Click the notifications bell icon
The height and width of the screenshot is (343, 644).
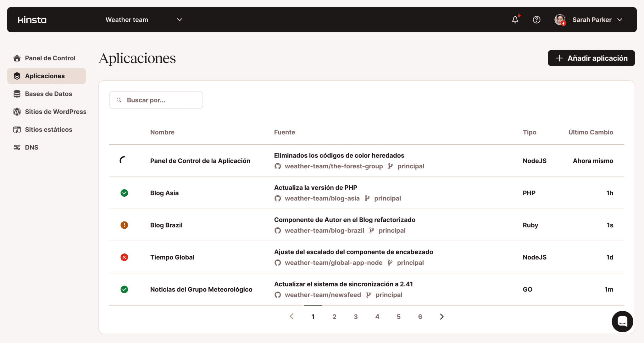515,20
